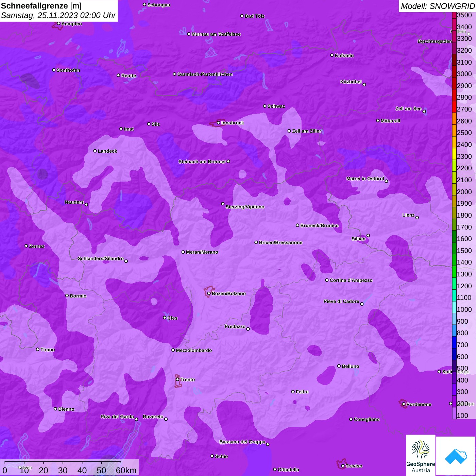Click the Bad Tölz label
This screenshot has height=476, width=476.
(x=255, y=16)
